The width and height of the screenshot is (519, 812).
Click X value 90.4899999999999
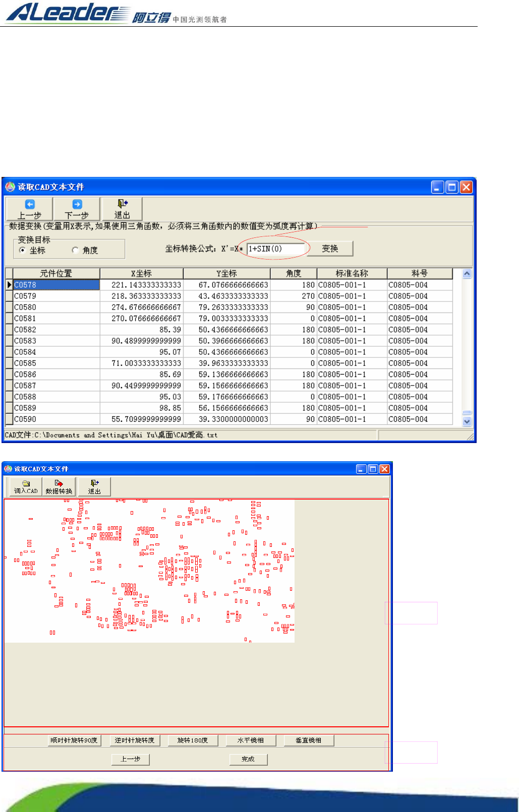point(142,341)
